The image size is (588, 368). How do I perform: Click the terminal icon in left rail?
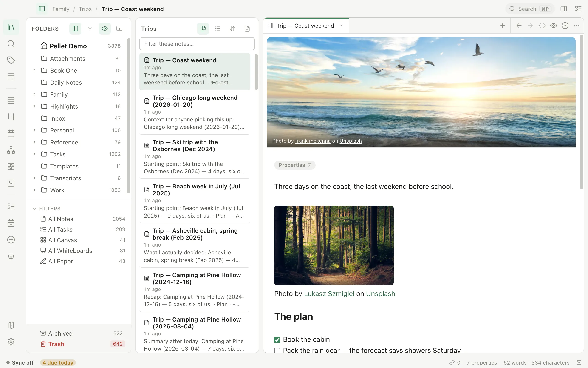coord(11,183)
